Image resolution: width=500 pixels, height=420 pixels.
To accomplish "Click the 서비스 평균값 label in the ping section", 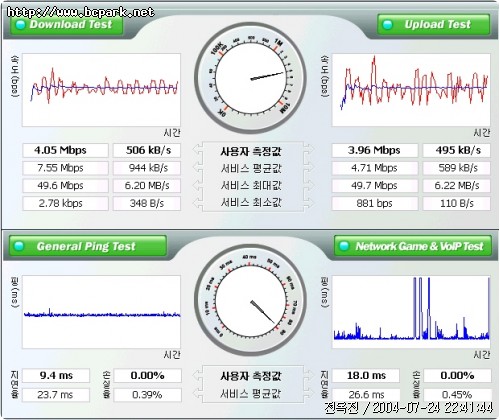I will pyautogui.click(x=251, y=394).
